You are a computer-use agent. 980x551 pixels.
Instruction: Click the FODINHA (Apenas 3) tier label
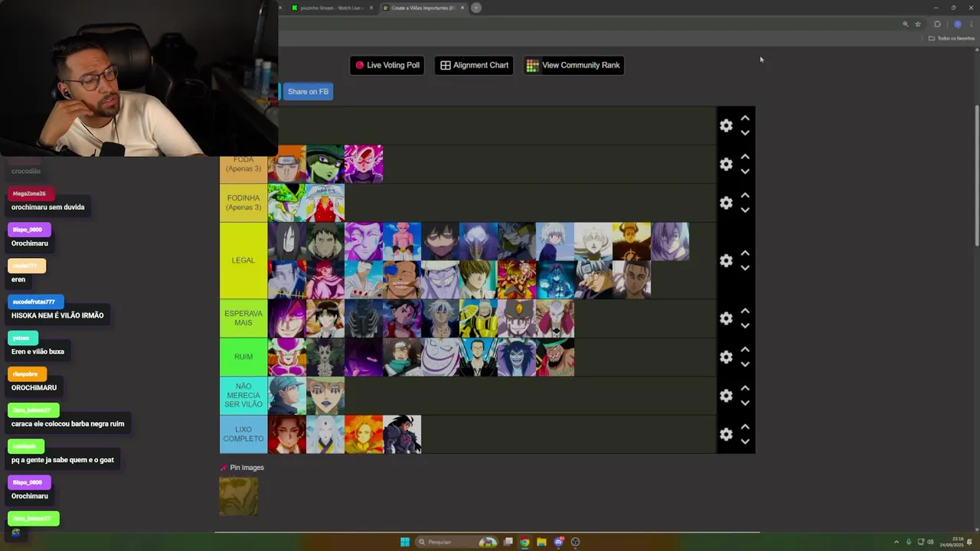click(243, 203)
